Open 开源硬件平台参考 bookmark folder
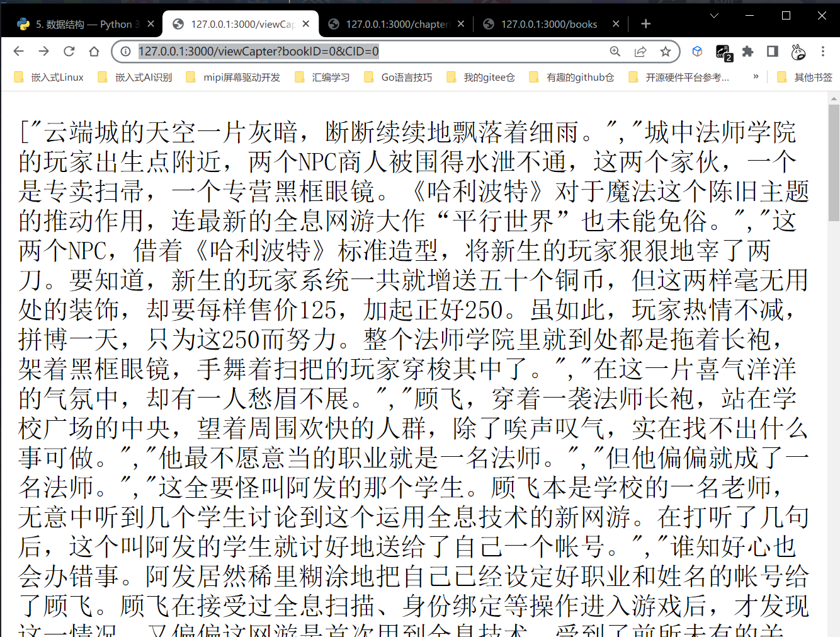Viewport: 840px width, 637px height. click(679, 77)
